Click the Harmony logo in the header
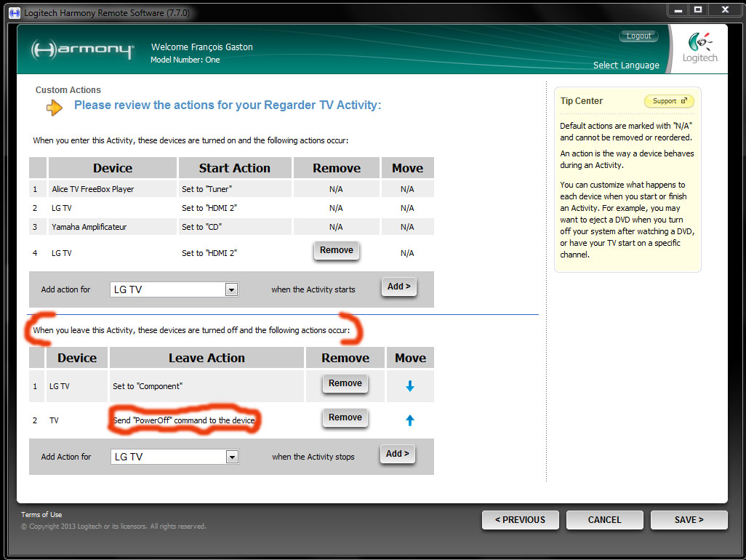 pos(83,50)
